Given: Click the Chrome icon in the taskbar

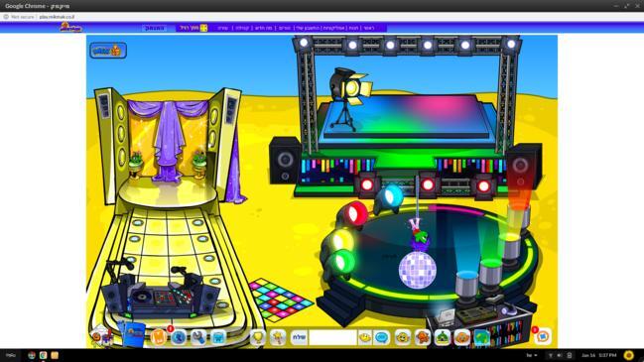Looking at the screenshot, I should (x=32, y=355).
